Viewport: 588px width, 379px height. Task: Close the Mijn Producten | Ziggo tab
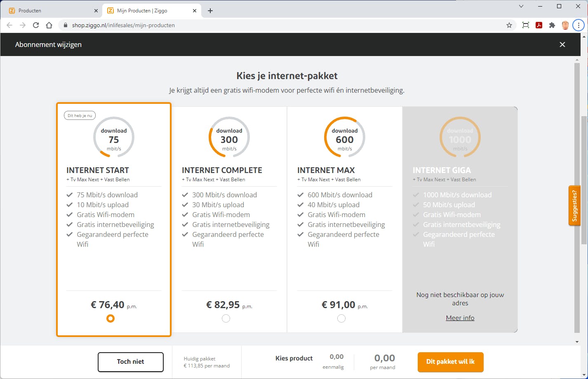point(195,11)
